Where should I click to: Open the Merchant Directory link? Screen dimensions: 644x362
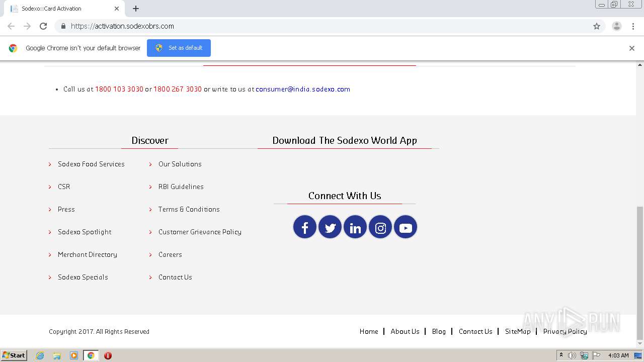tap(88, 254)
